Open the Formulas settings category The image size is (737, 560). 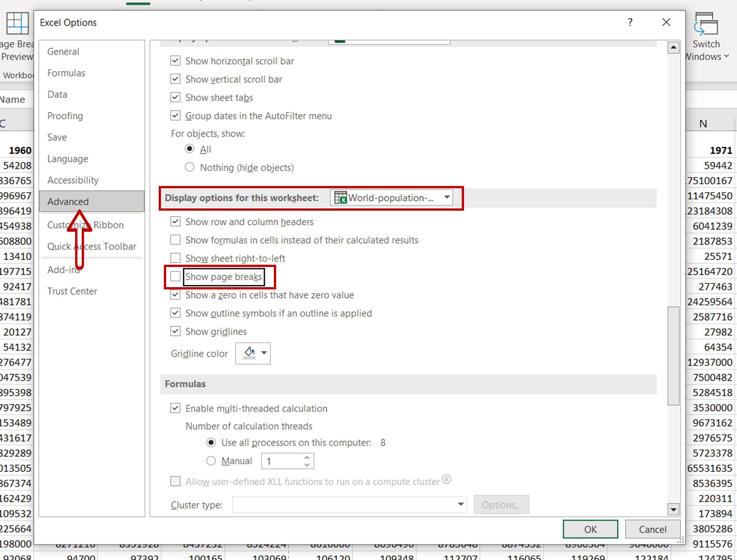click(x=66, y=72)
